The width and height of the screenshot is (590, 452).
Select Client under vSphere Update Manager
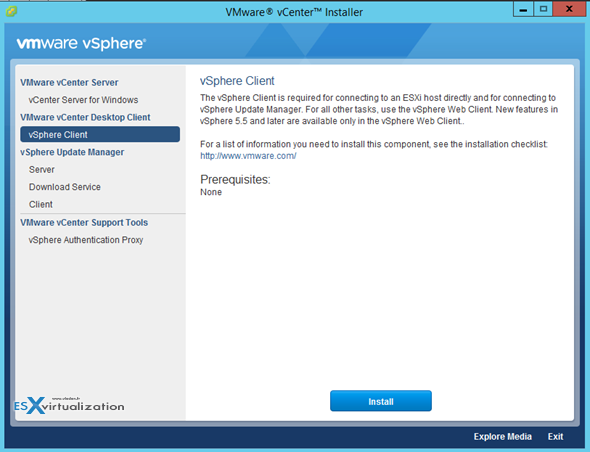point(41,204)
